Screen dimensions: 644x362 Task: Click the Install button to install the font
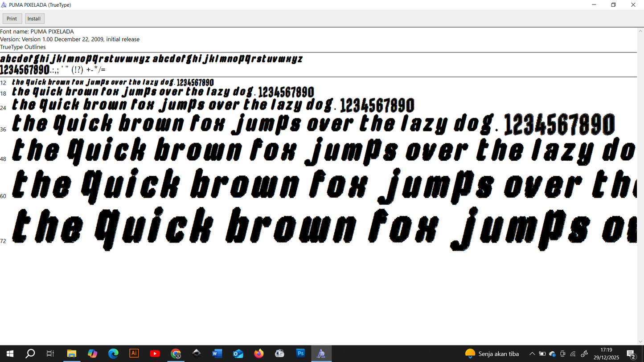pos(34,19)
